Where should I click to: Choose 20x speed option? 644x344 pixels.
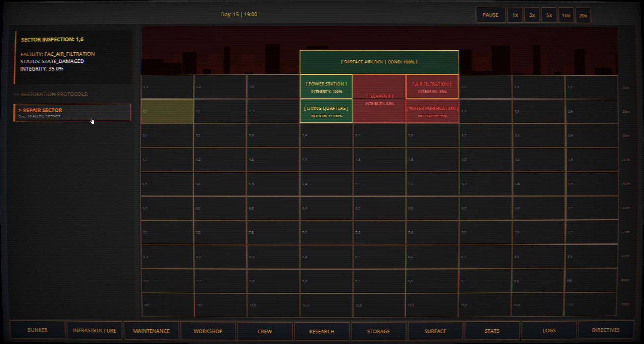point(583,15)
